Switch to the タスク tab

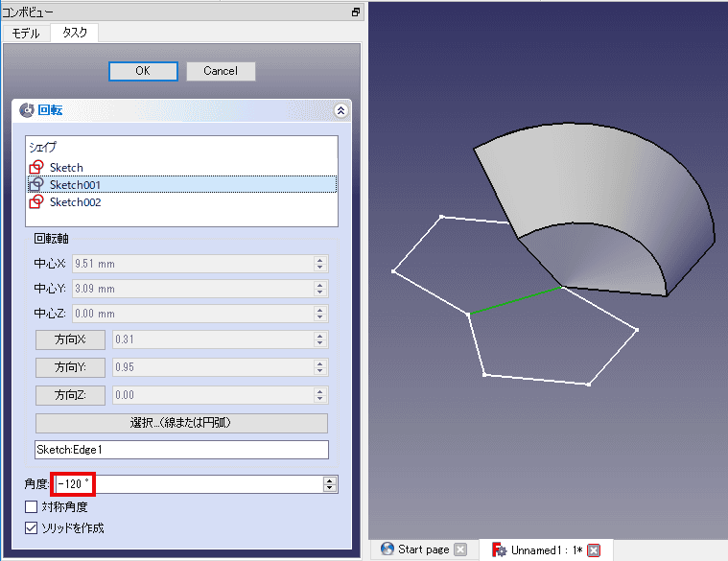click(74, 33)
